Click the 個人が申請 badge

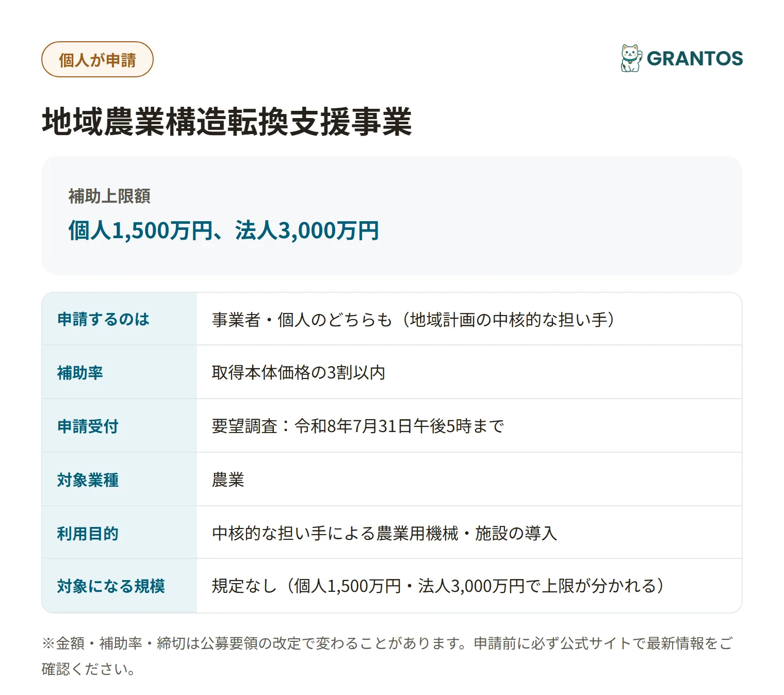click(97, 60)
